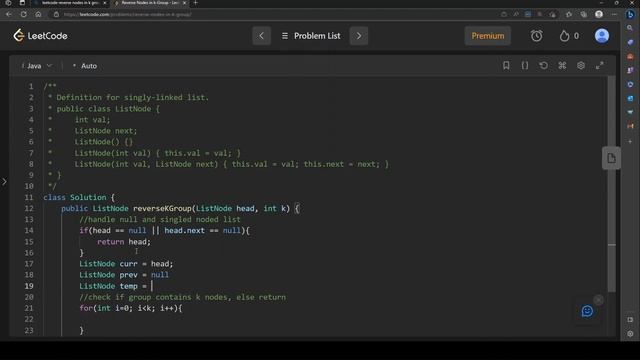
Task: Reset code to default template
Action: pos(543,65)
